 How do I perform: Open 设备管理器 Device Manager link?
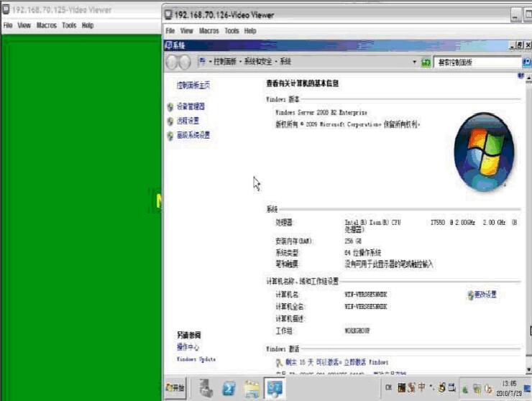point(191,106)
